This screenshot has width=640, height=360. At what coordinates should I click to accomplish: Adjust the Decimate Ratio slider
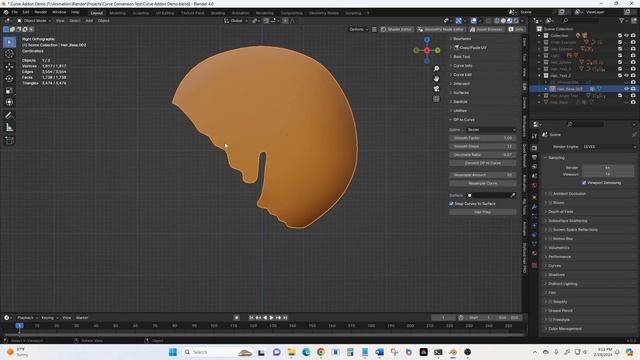483,155
